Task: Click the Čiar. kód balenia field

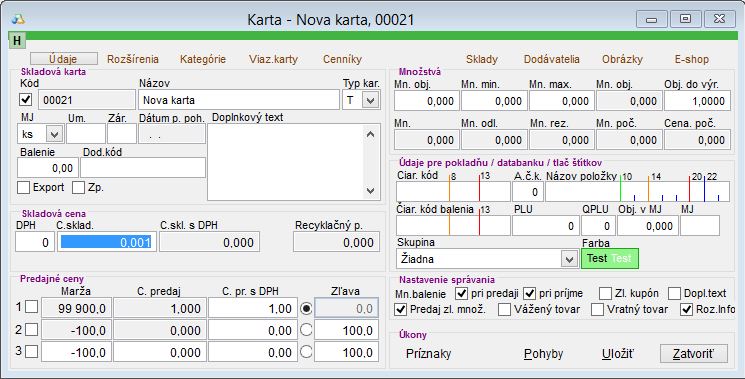Action: (453, 226)
